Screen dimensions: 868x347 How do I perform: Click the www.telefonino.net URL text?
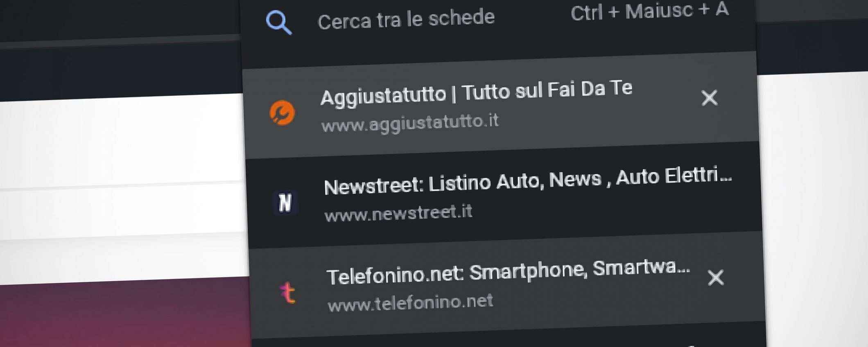410,303
